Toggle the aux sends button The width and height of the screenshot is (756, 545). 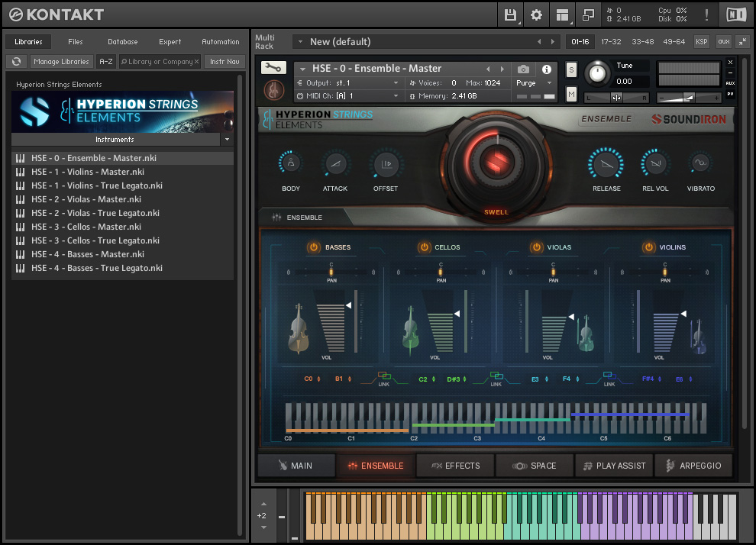[x=723, y=42]
